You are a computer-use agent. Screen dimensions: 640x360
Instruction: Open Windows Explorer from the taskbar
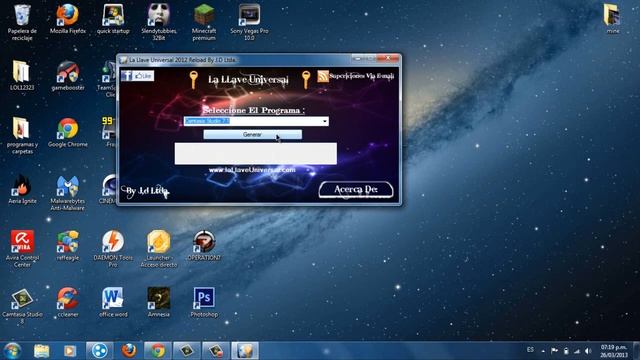click(41, 351)
